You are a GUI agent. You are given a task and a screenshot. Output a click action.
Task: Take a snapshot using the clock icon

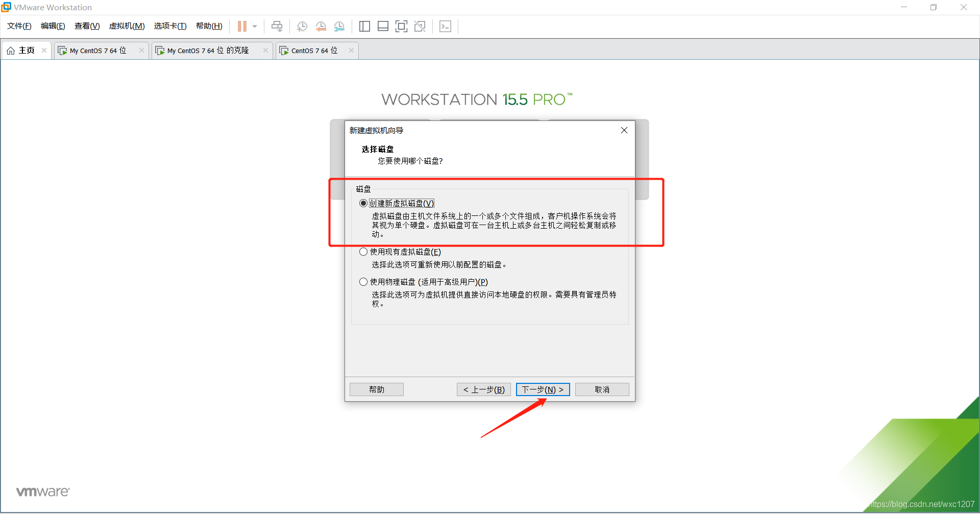[x=302, y=27]
